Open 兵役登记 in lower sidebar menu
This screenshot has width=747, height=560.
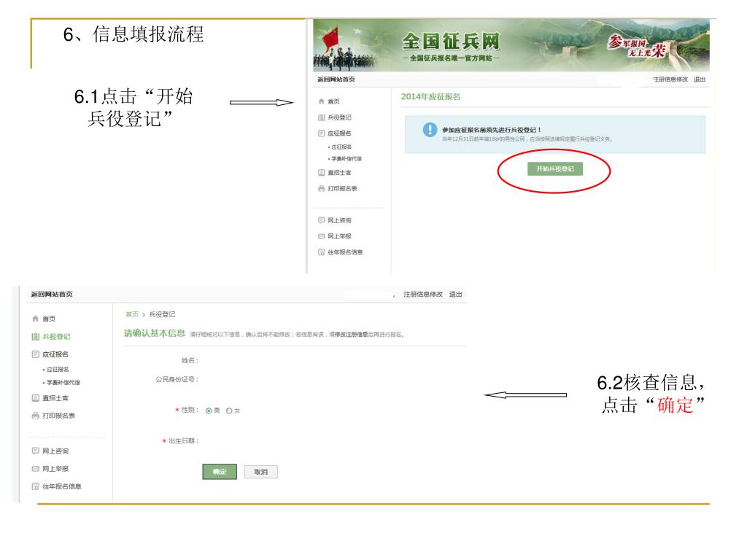pos(56,337)
